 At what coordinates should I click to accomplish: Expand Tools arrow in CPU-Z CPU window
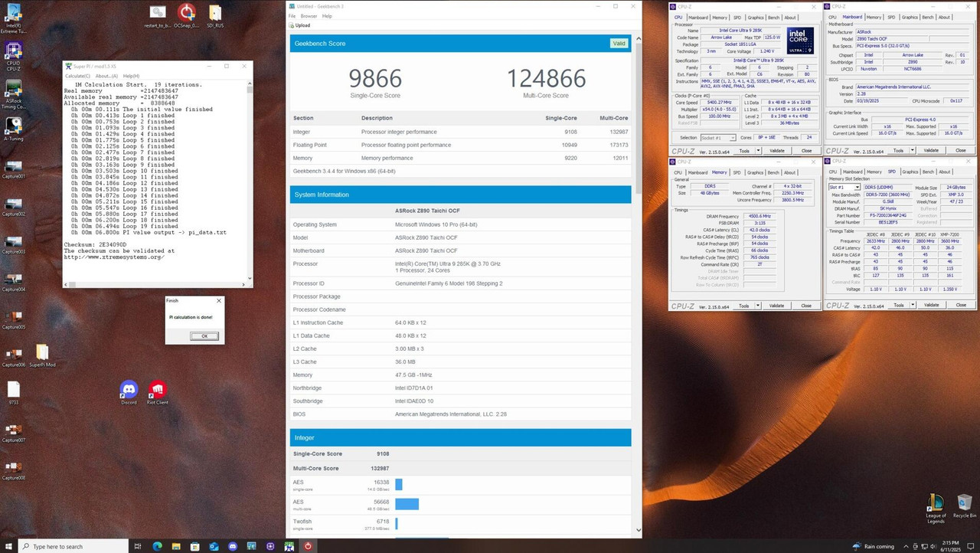click(759, 151)
